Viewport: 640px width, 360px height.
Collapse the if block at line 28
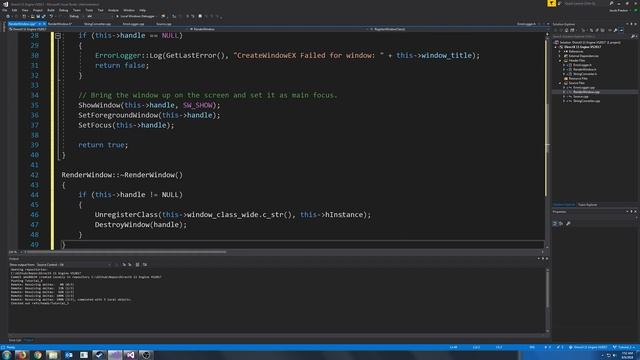58,36
